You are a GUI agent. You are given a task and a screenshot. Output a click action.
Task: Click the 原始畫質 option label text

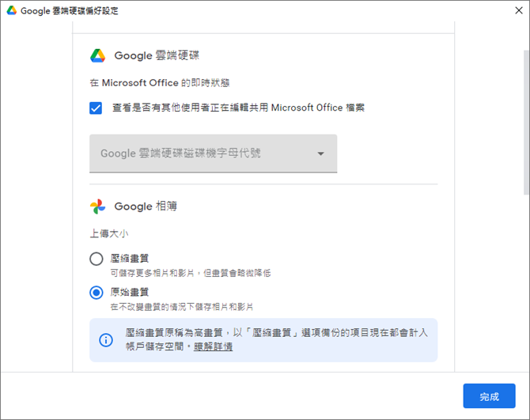coord(130,292)
